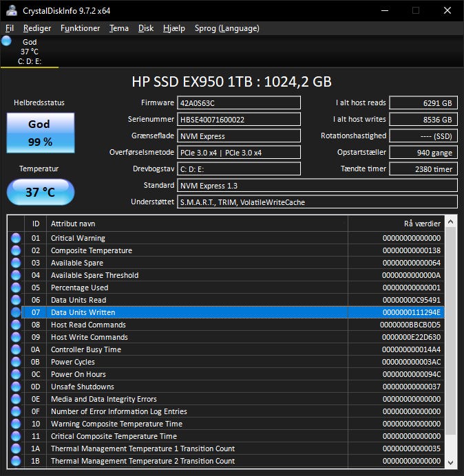The image size is (464, 476).
Task: Select the God 37 °C C: D: E: drive tab
Action: [30, 52]
